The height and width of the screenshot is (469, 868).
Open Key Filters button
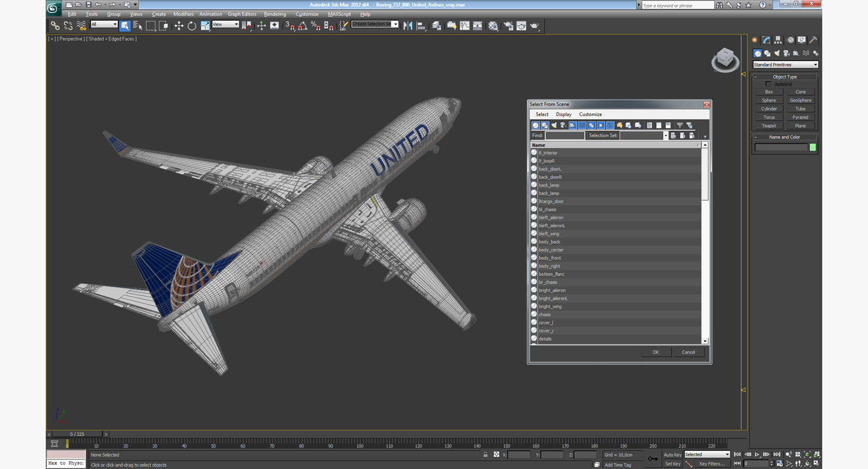[712, 464]
